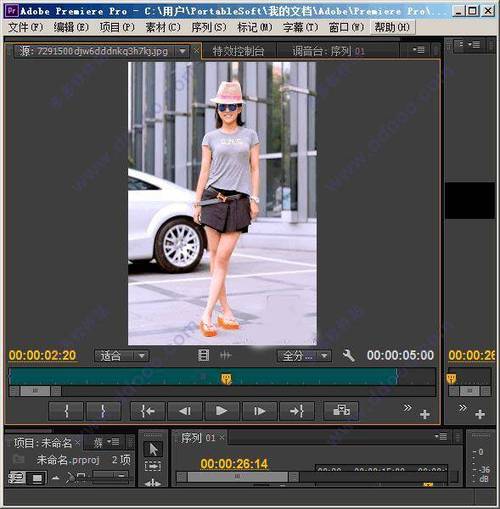
Task: Switch Project panel to list view
Action: coord(17,478)
